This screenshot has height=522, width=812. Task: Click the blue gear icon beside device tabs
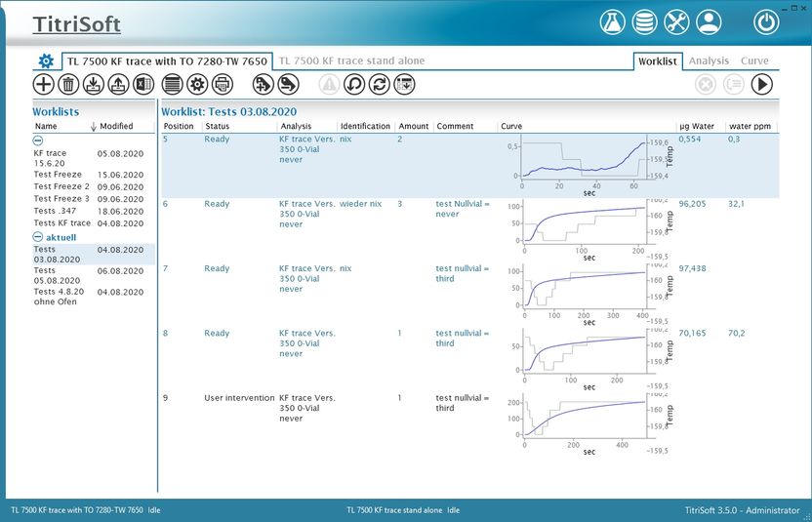[x=46, y=61]
